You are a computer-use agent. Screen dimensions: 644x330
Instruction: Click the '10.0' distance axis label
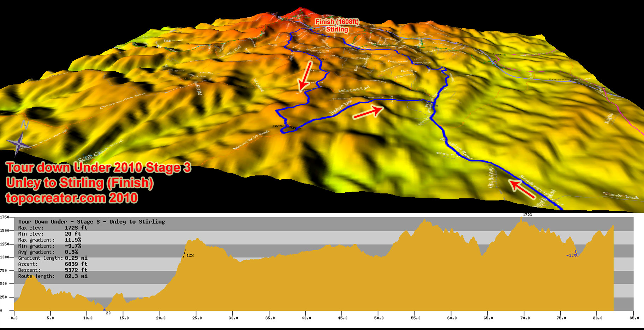(88, 318)
